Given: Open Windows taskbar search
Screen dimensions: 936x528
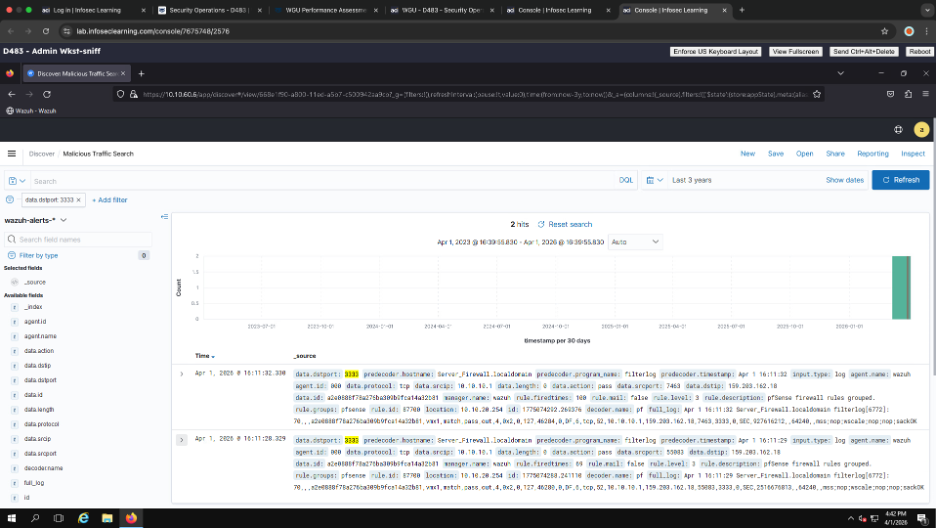Looking at the screenshot, I should coord(35,518).
